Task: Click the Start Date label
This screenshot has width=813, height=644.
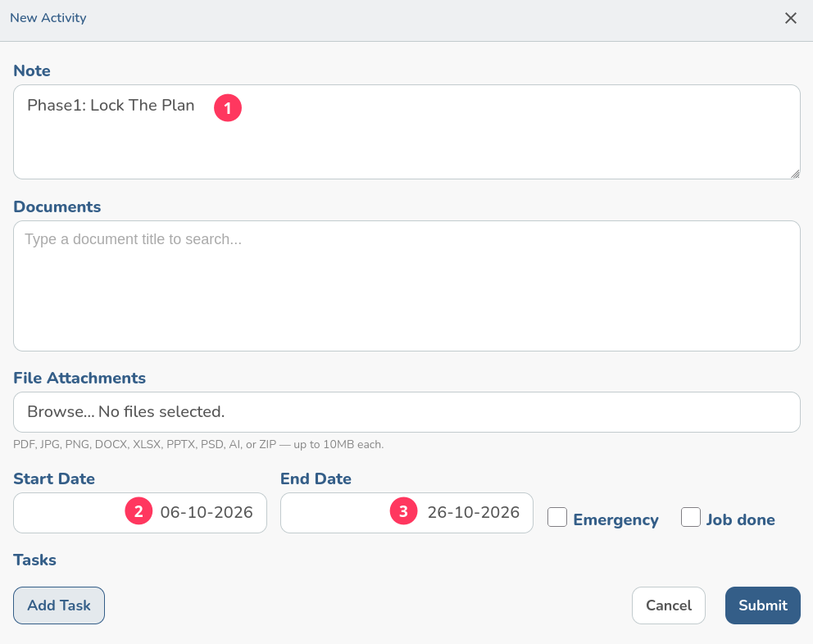Action: click(54, 478)
